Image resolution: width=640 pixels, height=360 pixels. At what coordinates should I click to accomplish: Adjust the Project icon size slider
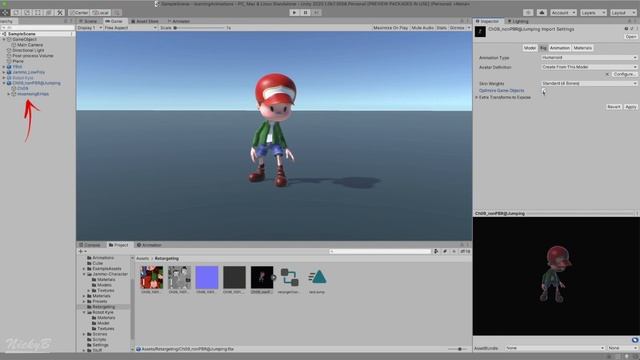[x=458, y=349]
